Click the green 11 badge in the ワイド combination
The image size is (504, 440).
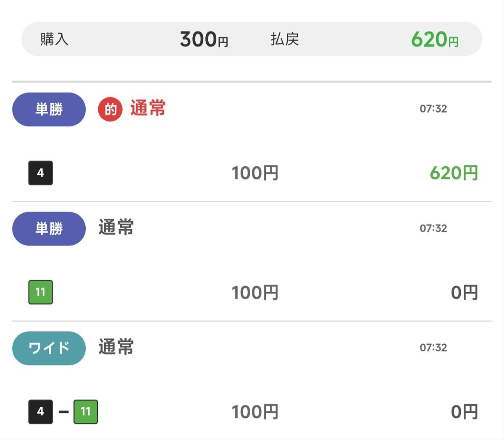point(86,411)
